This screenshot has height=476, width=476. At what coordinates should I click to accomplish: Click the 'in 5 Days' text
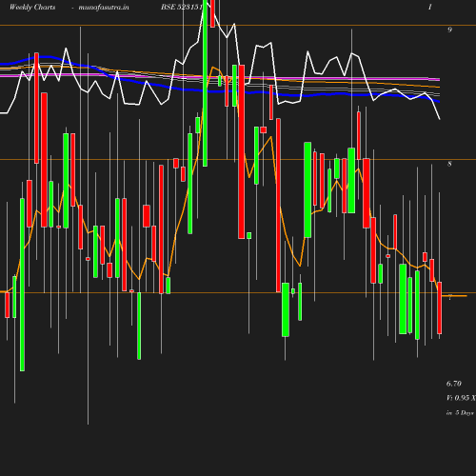[x=460, y=413]
